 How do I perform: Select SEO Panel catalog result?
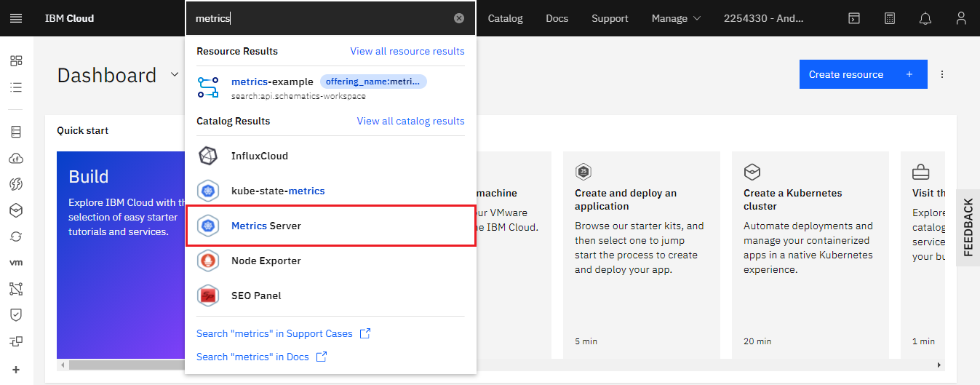pyautogui.click(x=331, y=295)
